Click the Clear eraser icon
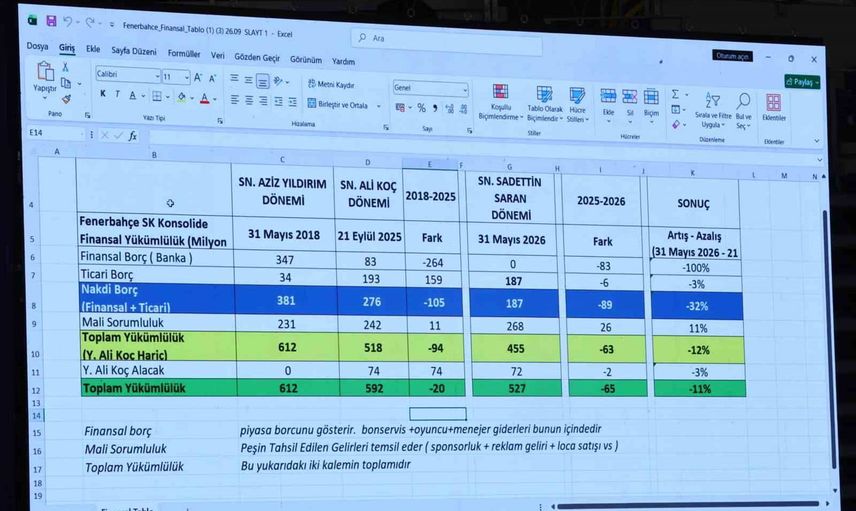Image resolution: width=856 pixels, height=511 pixels. [676, 124]
